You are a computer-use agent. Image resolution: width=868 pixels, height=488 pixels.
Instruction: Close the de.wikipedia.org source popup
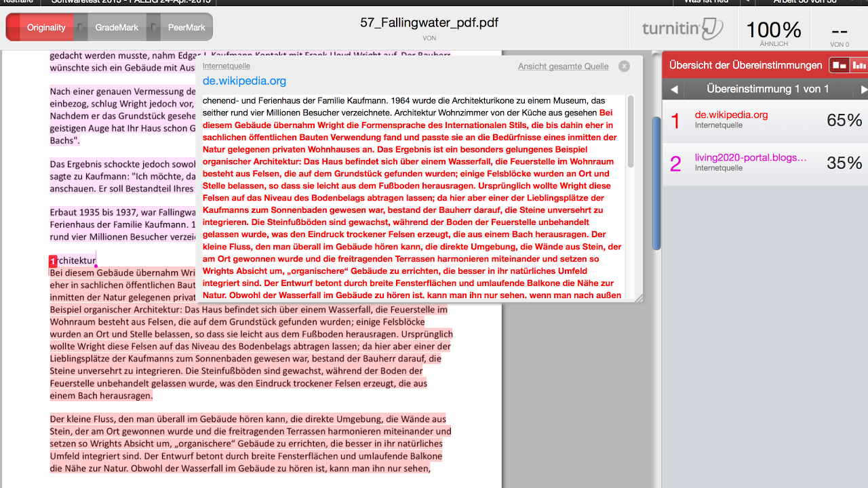[624, 66]
